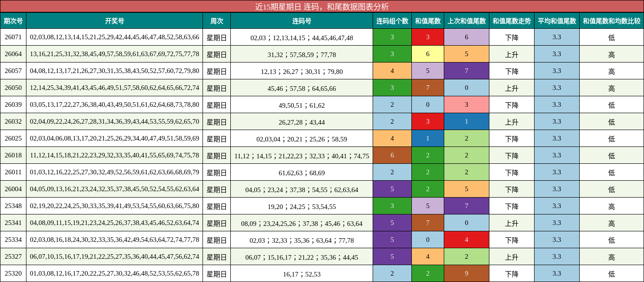Select the purple cell showing 7 for period 26050

427,88
